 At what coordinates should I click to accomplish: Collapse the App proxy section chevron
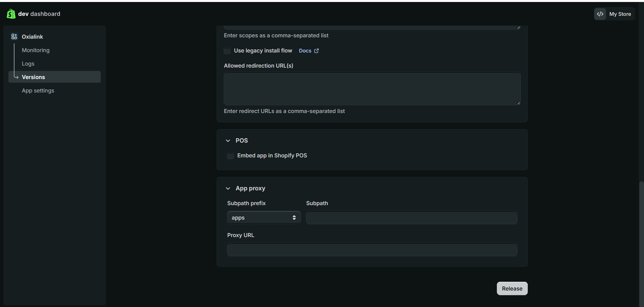click(228, 188)
